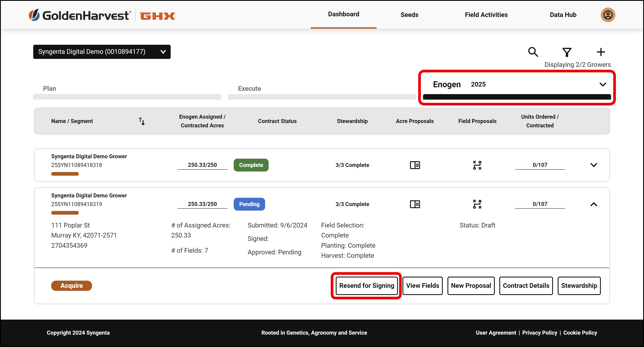Open Acre Proposals icon for 25SYN11089418318

(415, 165)
